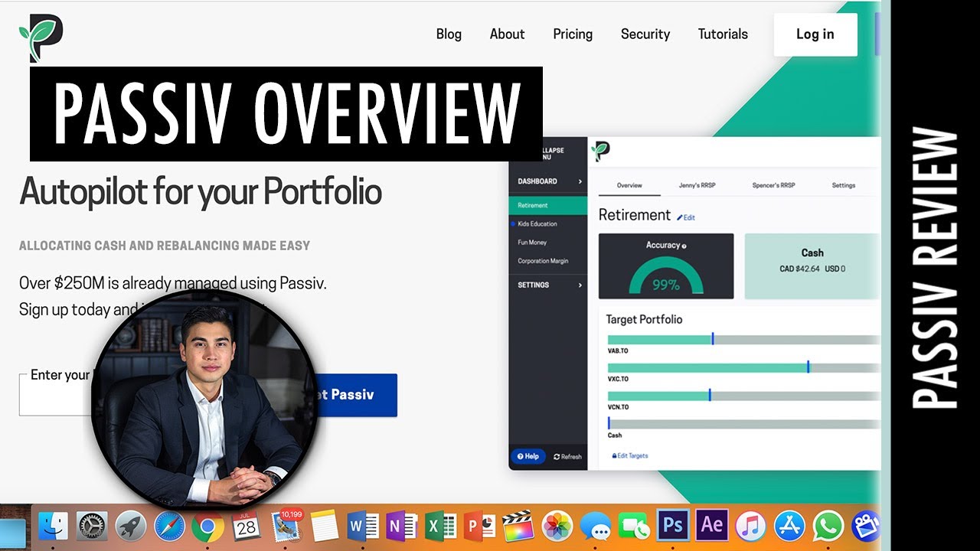
Task: Click the VXC.TO target allocation bar
Action: click(x=743, y=367)
